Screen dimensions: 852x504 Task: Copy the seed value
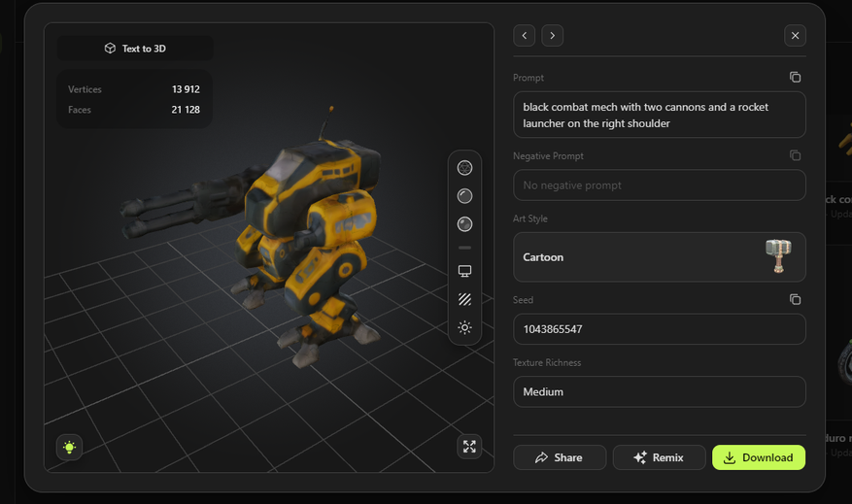click(795, 300)
